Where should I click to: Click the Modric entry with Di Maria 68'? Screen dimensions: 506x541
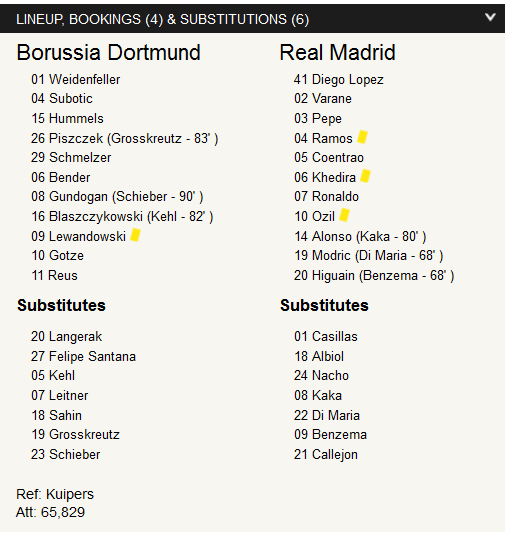pos(368,256)
